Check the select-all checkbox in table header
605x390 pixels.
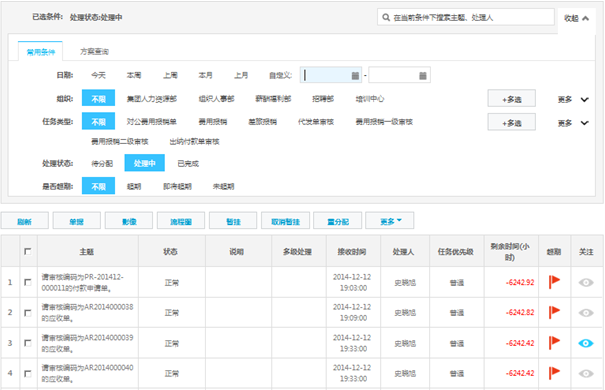pos(27,252)
